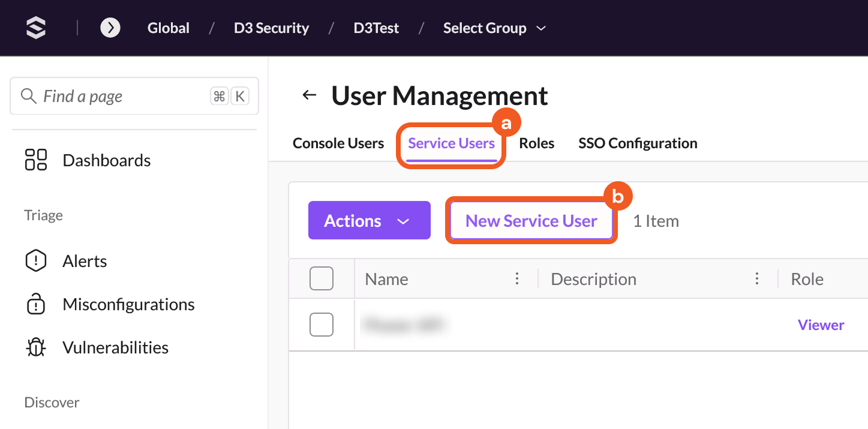868x429 pixels.
Task: Open the Viewer role link
Action: click(x=821, y=325)
